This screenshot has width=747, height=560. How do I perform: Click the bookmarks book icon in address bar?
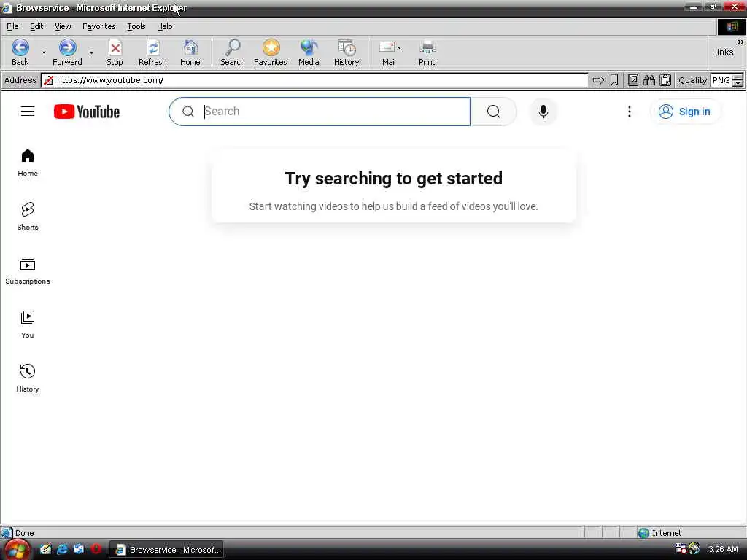[633, 80]
